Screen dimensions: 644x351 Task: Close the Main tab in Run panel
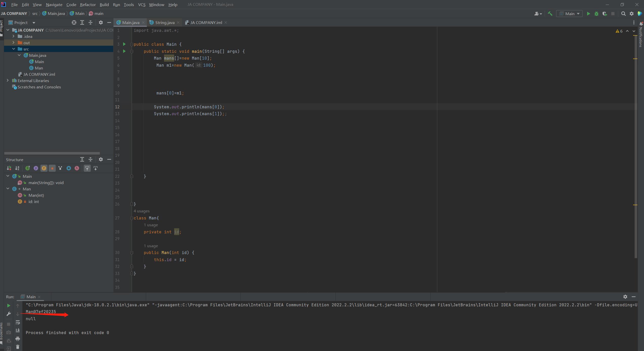[x=39, y=297]
